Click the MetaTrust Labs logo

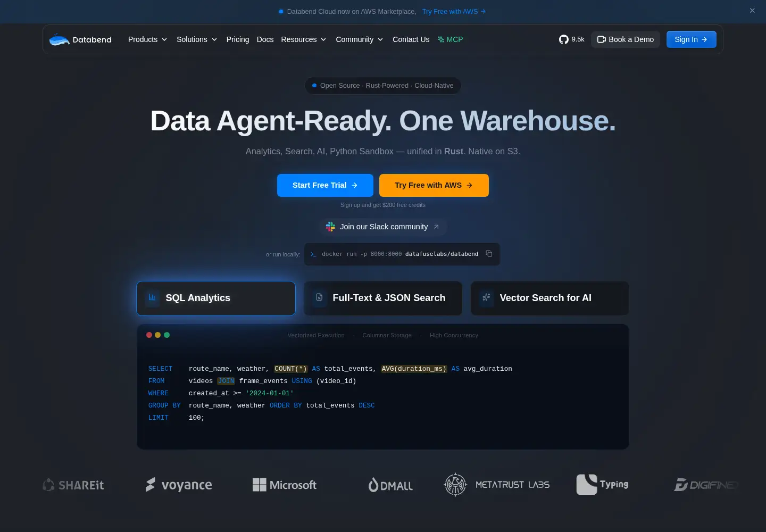[x=497, y=485]
